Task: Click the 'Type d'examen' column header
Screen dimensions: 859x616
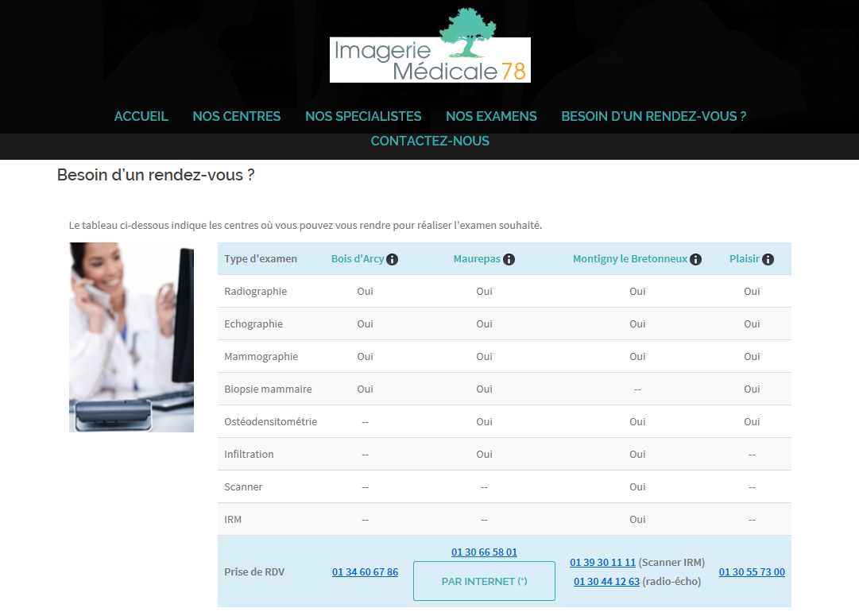Action: [260, 258]
